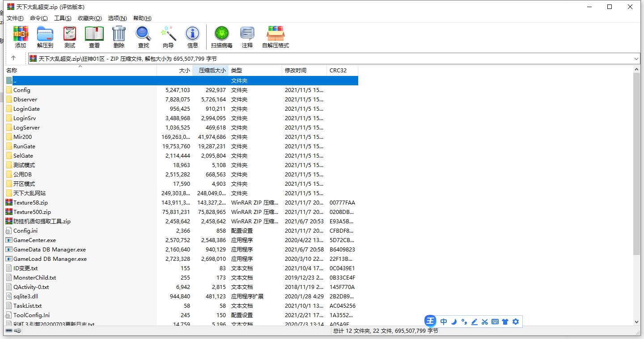This screenshot has height=339, width=644.
Task: Launch the Wizard (向导) wand icon
Action: (x=168, y=37)
